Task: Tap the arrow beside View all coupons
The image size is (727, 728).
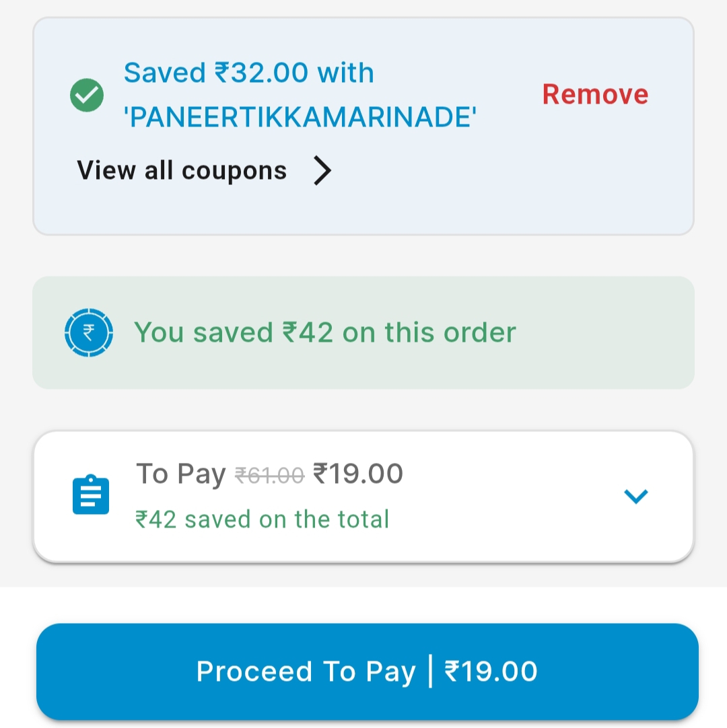Action: click(322, 171)
